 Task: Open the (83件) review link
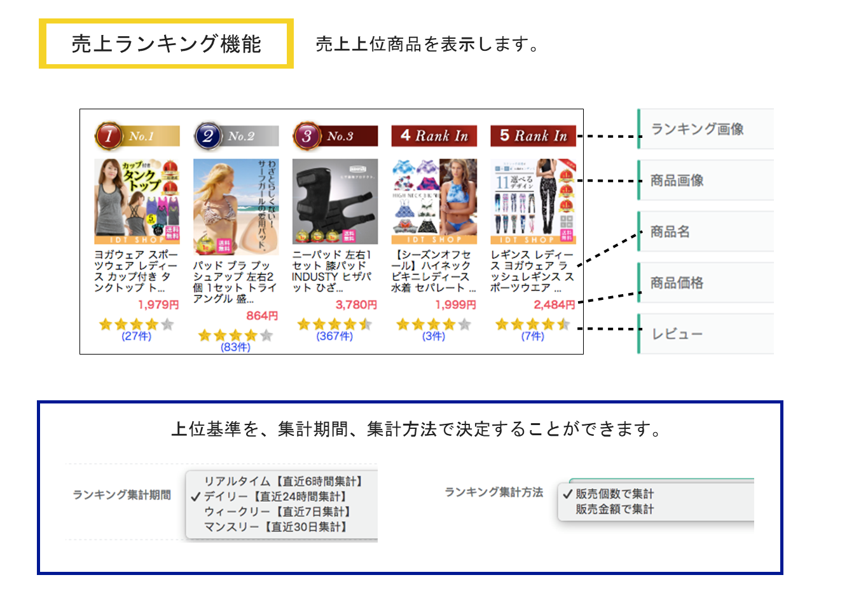click(236, 347)
